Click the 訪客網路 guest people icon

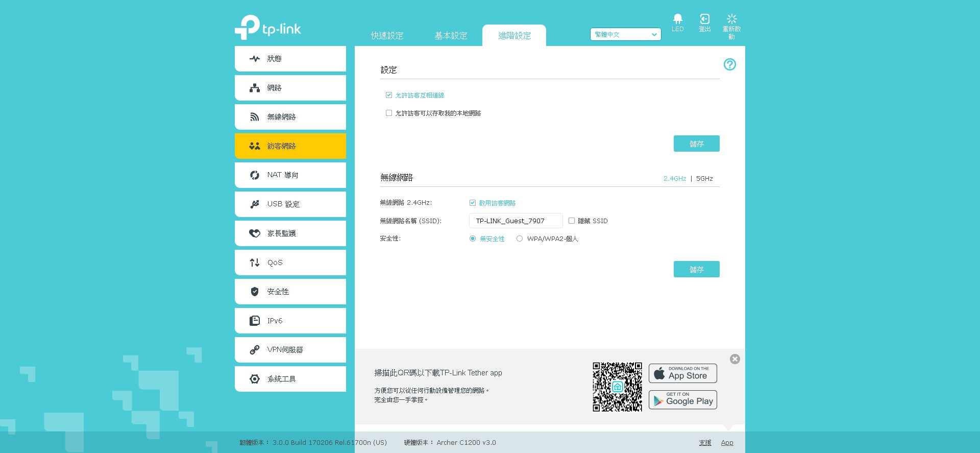(254, 146)
